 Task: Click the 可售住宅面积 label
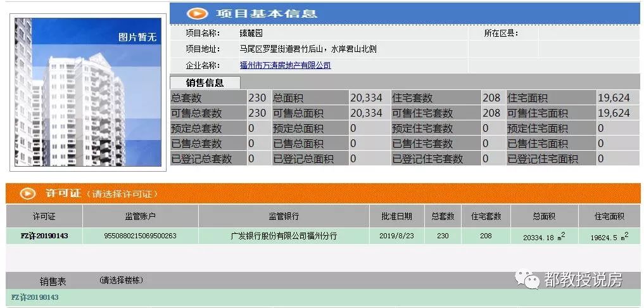[x=538, y=113]
